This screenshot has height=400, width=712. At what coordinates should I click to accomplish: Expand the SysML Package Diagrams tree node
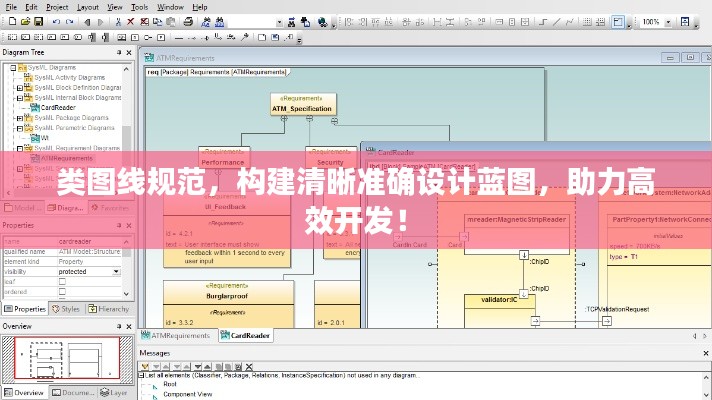point(19,118)
